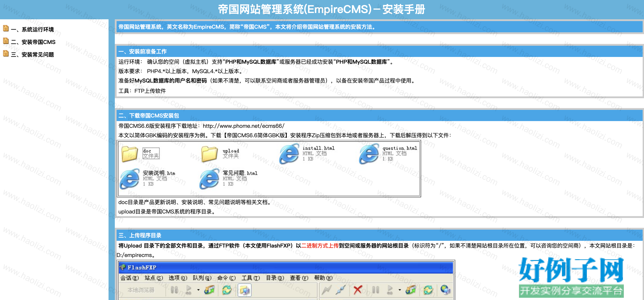The image size is (644, 300).
Task: Open the 会话(E) menu in FlashFXP
Action: [x=130, y=278]
